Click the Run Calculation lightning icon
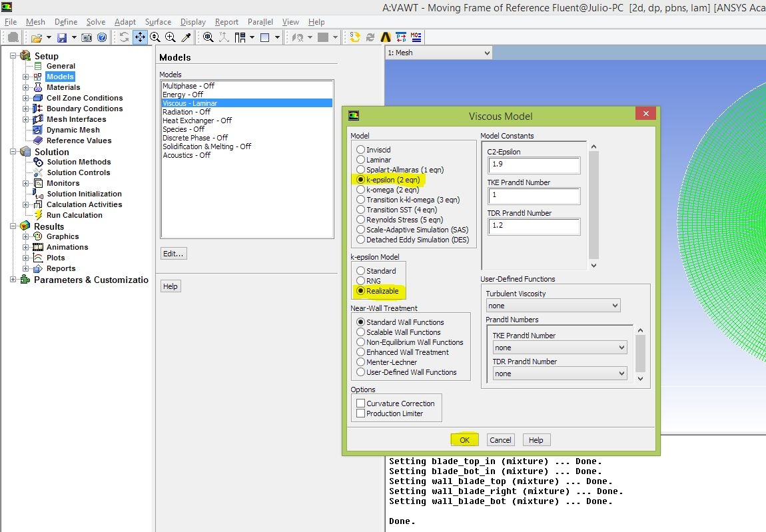This screenshot has height=532, width=766. pyautogui.click(x=39, y=216)
